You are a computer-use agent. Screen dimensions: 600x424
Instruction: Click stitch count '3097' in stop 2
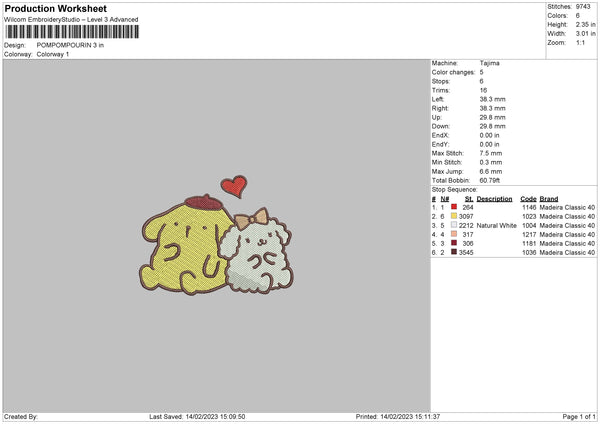tap(466, 217)
